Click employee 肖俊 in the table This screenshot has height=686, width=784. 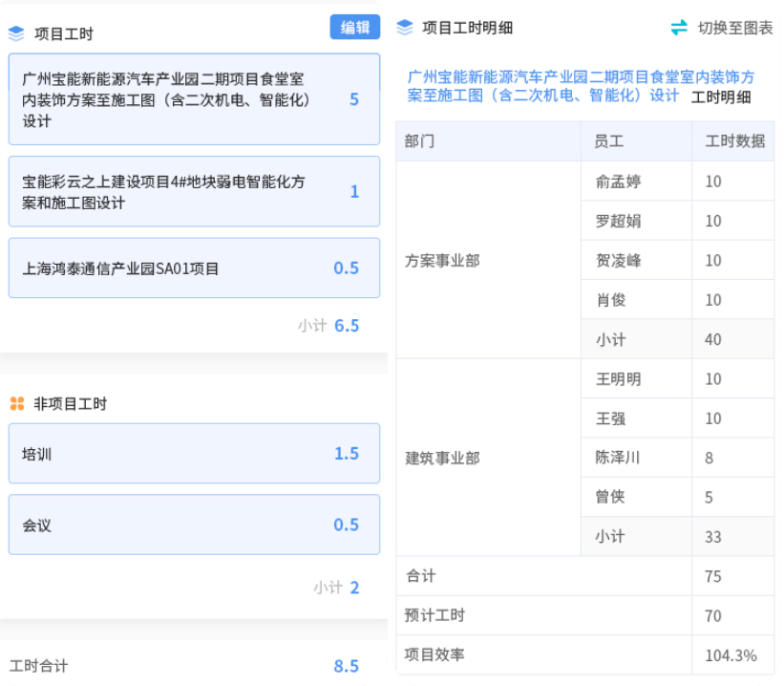click(610, 300)
